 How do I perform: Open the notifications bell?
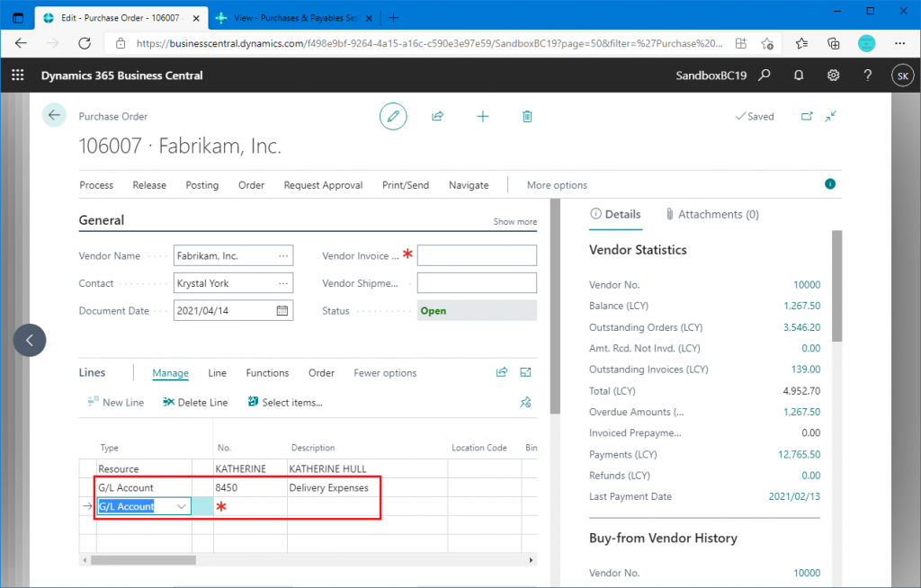tap(799, 76)
